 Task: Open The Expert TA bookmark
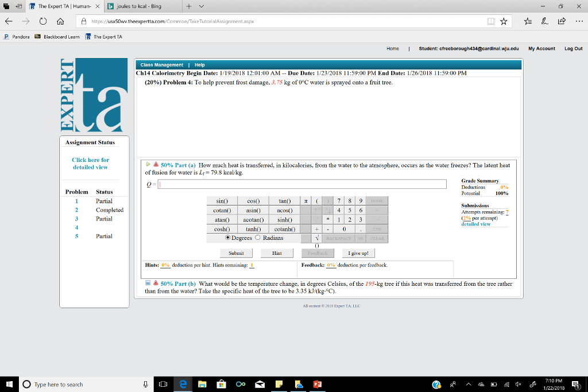click(103, 37)
